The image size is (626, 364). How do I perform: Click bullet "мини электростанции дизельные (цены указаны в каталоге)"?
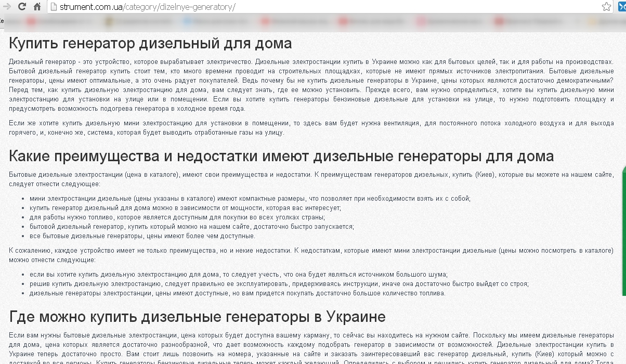[250, 199]
